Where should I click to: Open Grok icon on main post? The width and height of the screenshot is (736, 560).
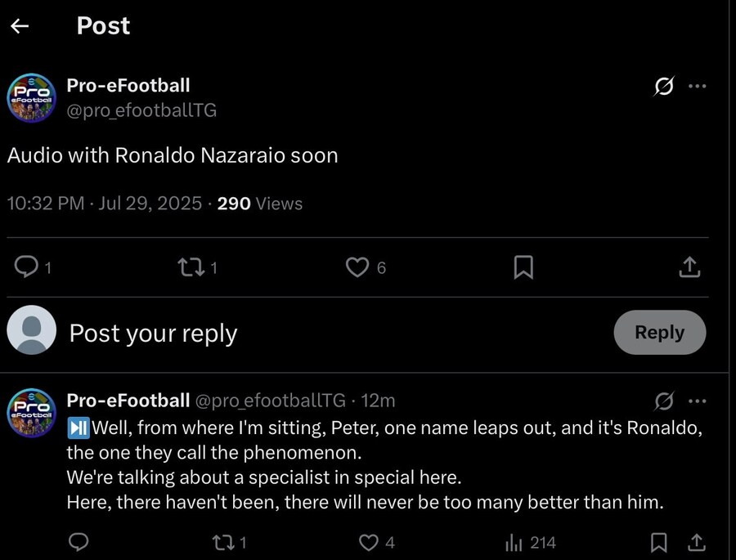(x=664, y=86)
